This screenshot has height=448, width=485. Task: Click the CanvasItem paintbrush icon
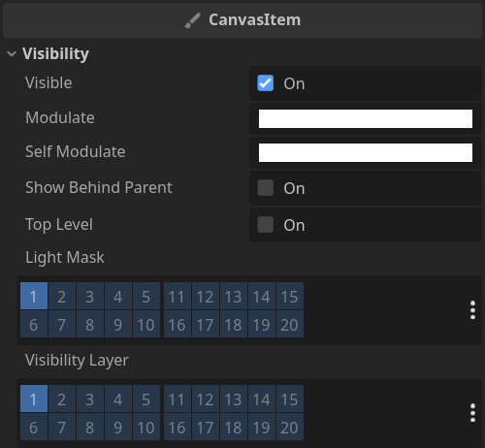[x=192, y=20]
